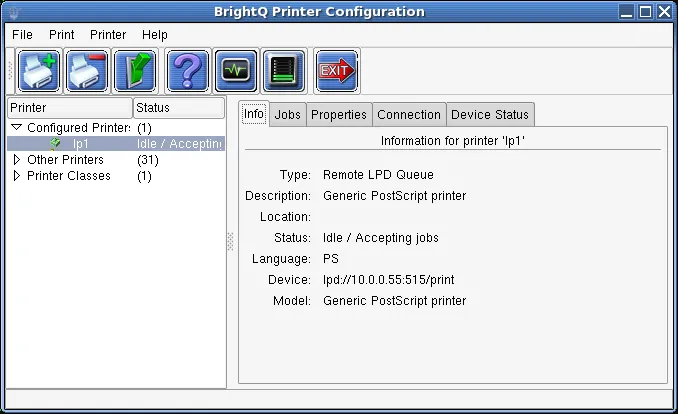Click the Model value 'Generic PostScript printer'
Screen dimensions: 678x414
coord(395,301)
